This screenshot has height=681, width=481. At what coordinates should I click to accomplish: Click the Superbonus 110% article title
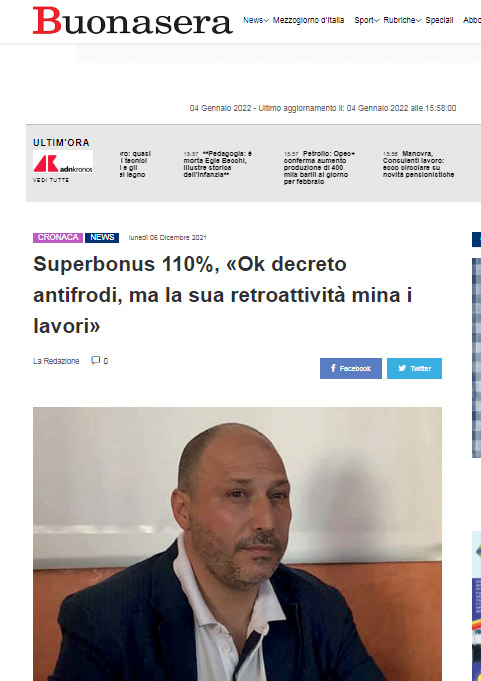point(222,295)
